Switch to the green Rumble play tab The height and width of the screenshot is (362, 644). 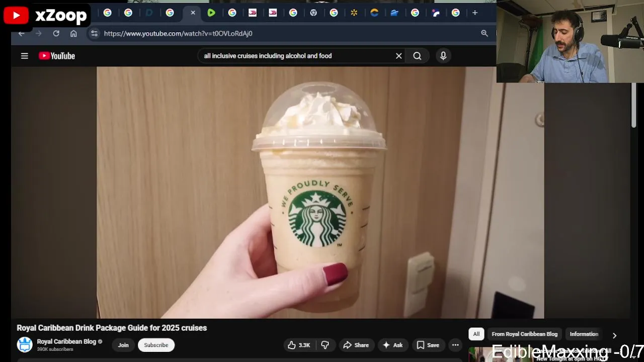tap(211, 13)
